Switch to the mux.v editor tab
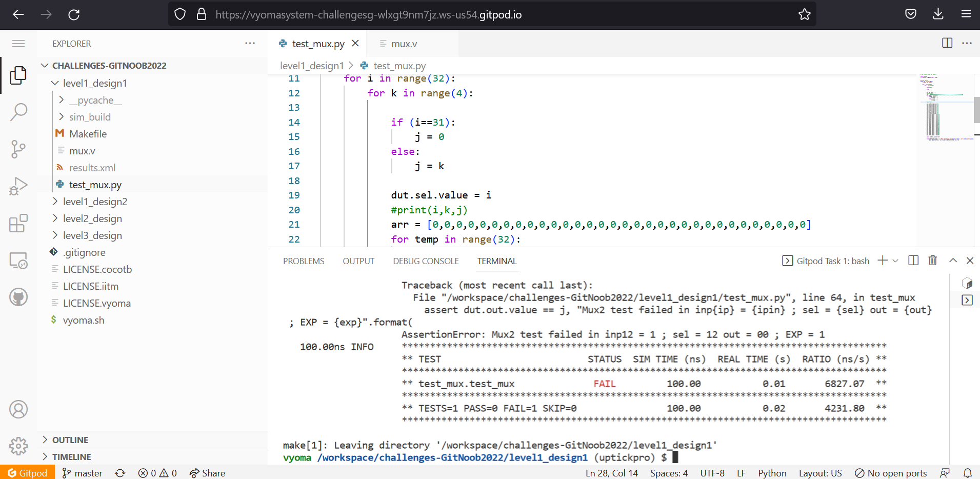This screenshot has height=479, width=980. [x=403, y=44]
